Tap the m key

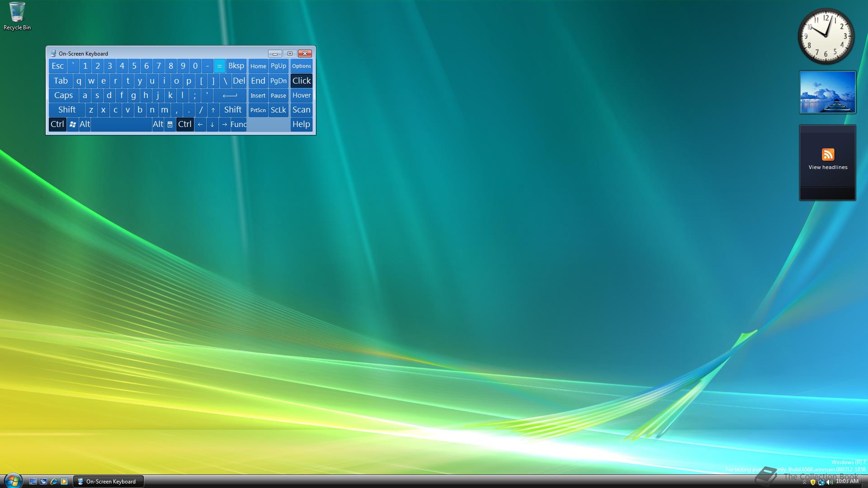[164, 110]
